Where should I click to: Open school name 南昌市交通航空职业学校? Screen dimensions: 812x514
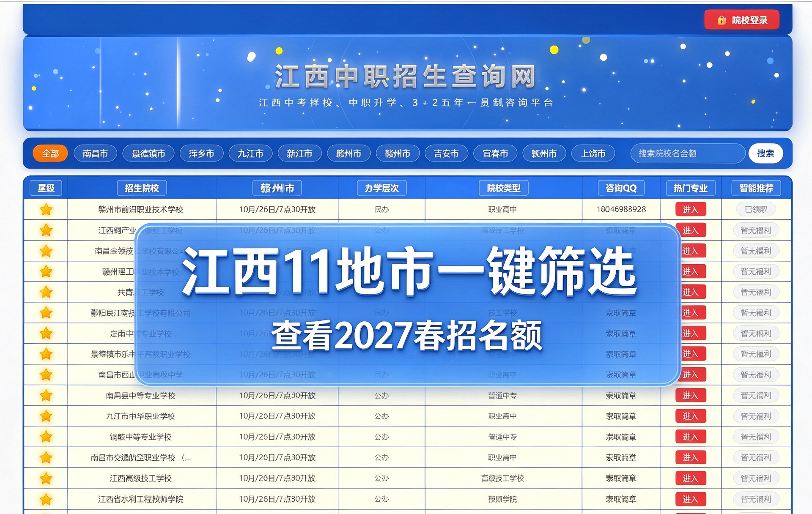[141, 458]
